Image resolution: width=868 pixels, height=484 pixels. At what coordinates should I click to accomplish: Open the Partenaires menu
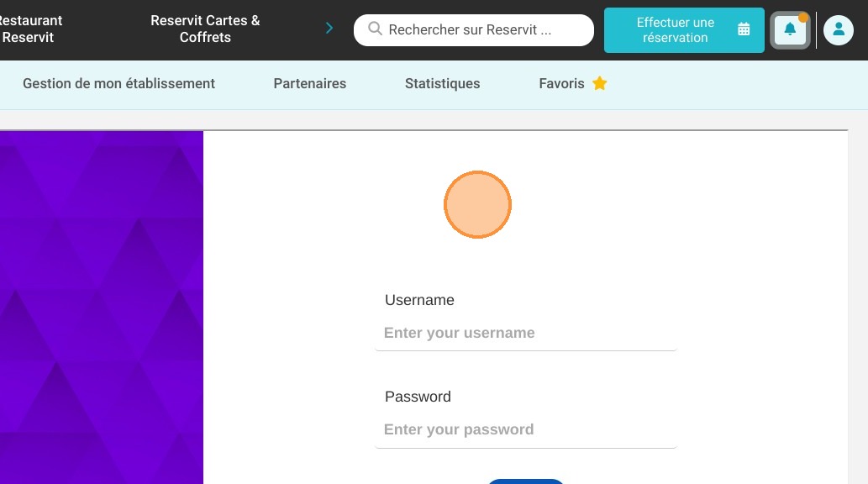pos(309,84)
